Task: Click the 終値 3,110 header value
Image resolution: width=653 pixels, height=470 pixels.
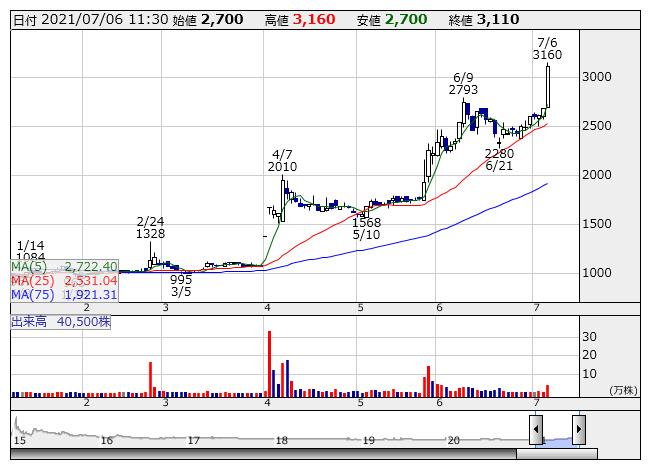Action: click(x=484, y=20)
